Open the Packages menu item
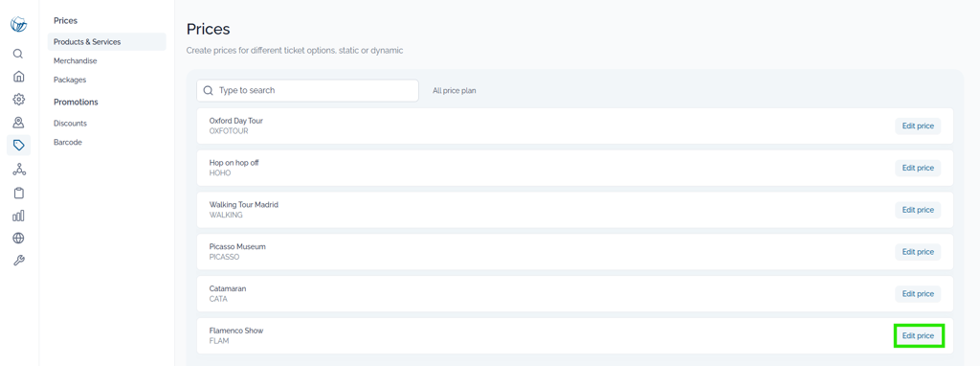Viewport: 980px width, 366px height. tap(70, 80)
